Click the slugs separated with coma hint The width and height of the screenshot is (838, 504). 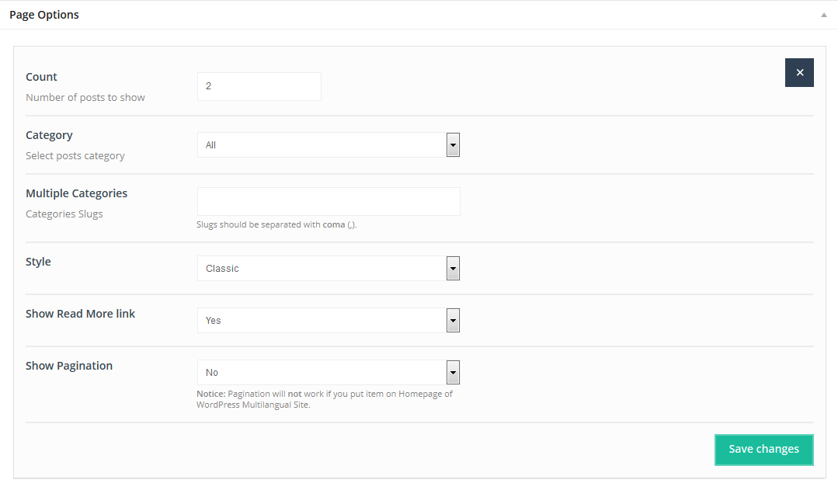click(276, 225)
